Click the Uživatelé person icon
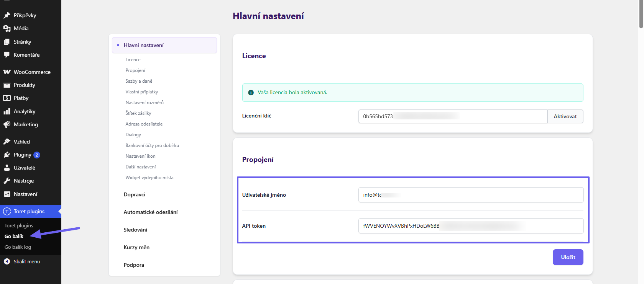Screen dimensions: 644x284 7,168
